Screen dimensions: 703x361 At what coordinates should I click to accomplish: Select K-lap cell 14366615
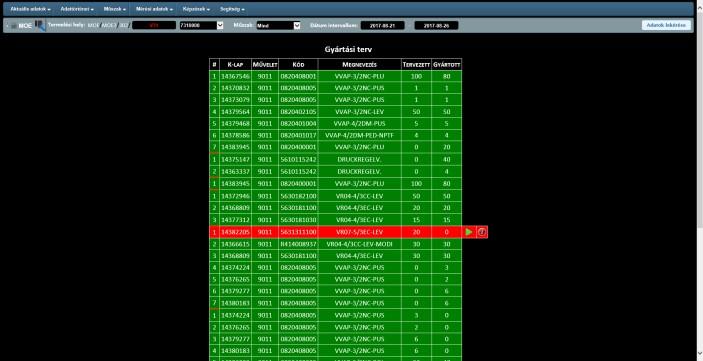point(235,244)
